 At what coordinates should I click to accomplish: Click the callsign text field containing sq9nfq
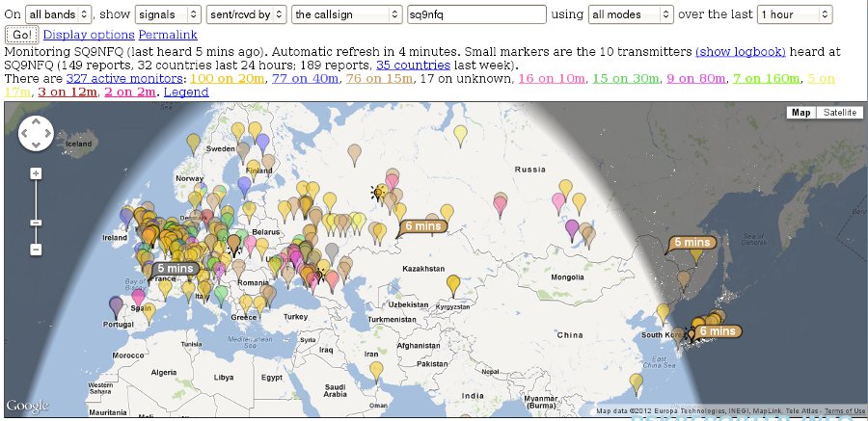click(x=475, y=14)
